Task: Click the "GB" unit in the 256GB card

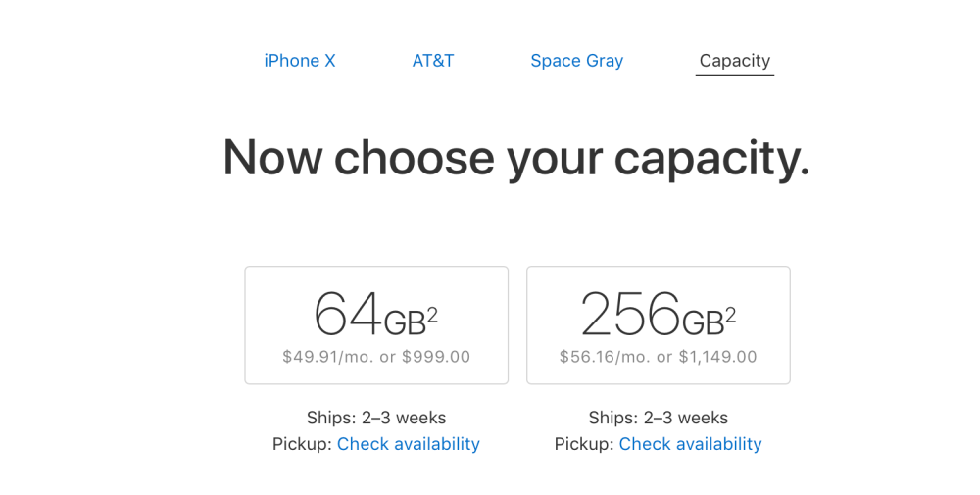Action: tap(702, 322)
